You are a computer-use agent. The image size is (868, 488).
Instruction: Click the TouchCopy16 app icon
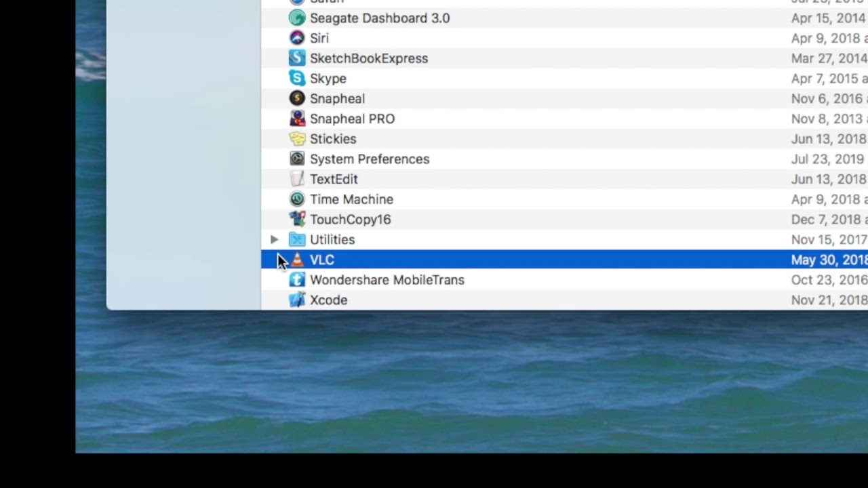point(297,220)
